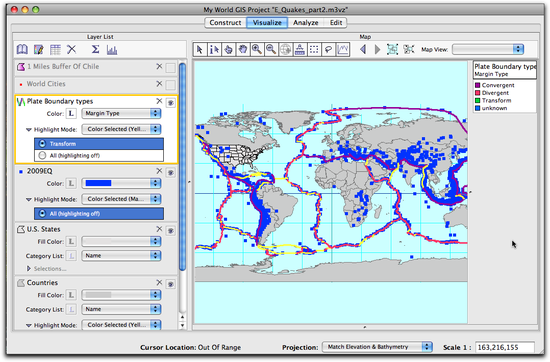550x362 pixels.
Task: Open Plate Boundary types Highlight Mode dropdown
Action: click(x=121, y=129)
